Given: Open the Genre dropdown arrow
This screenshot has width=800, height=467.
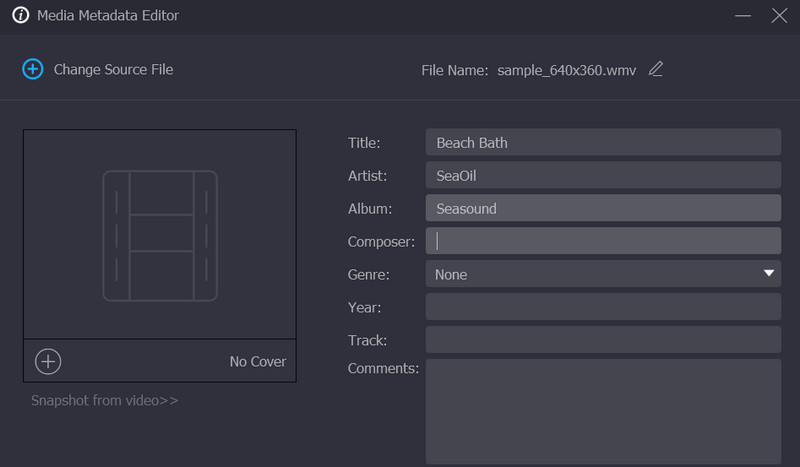Looking at the screenshot, I should 768,273.
